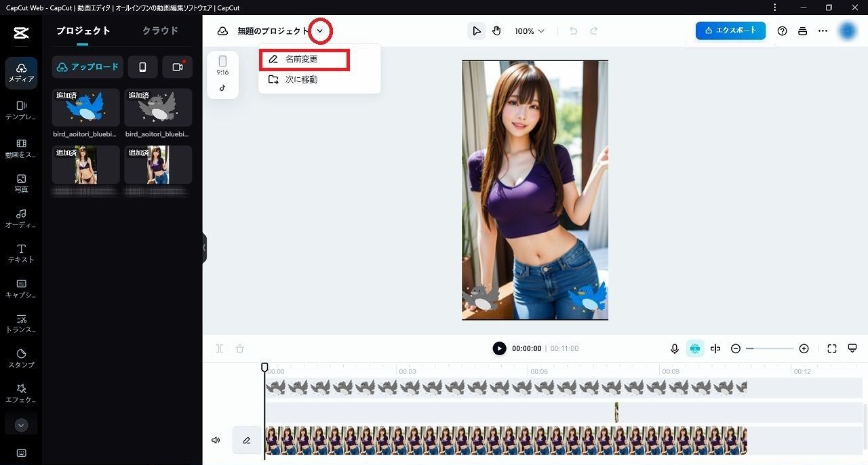Mute the main video track
This screenshot has width=868, height=465.
[216, 440]
